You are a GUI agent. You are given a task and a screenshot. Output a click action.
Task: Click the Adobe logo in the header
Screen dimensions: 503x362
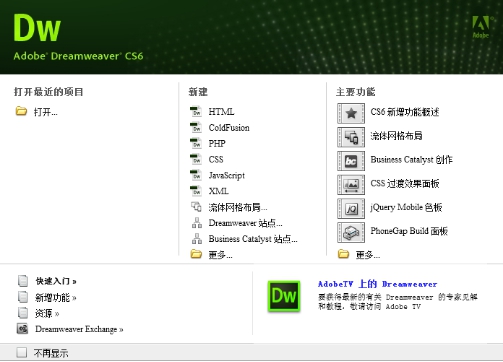pos(481,27)
